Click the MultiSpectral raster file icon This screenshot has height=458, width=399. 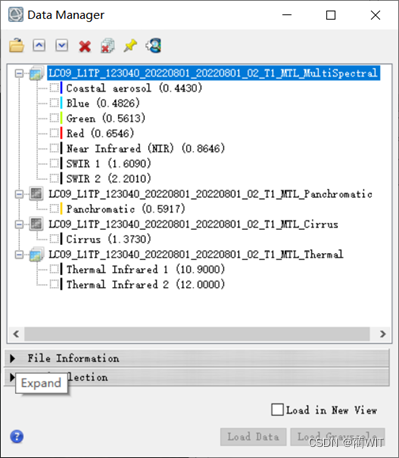pyautogui.click(x=36, y=73)
